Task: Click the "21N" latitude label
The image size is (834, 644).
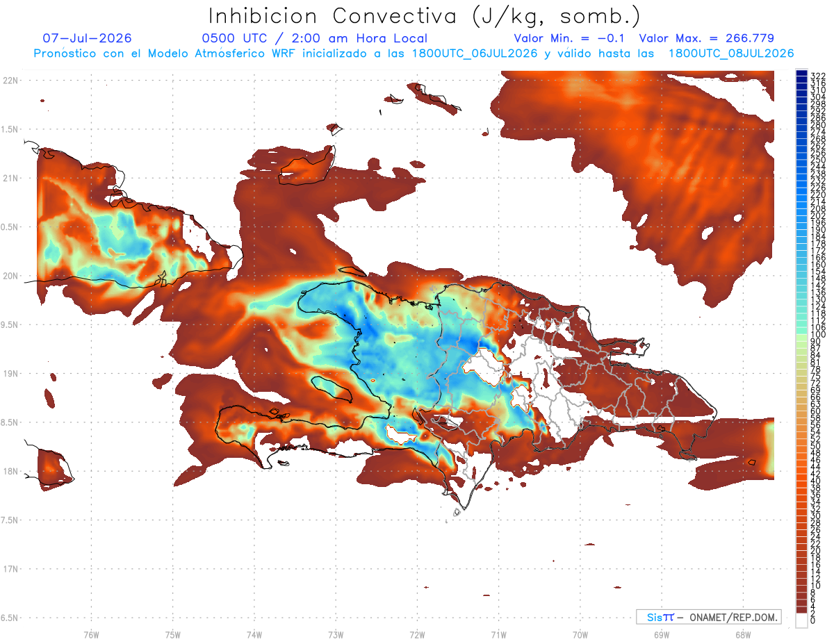Action: tap(12, 178)
